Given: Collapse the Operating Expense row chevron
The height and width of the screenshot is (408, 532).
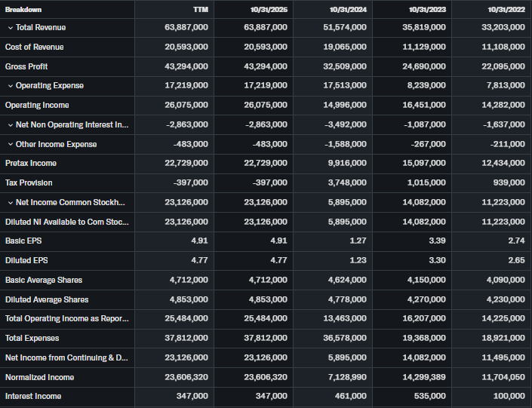Looking at the screenshot, I should 10,86.
